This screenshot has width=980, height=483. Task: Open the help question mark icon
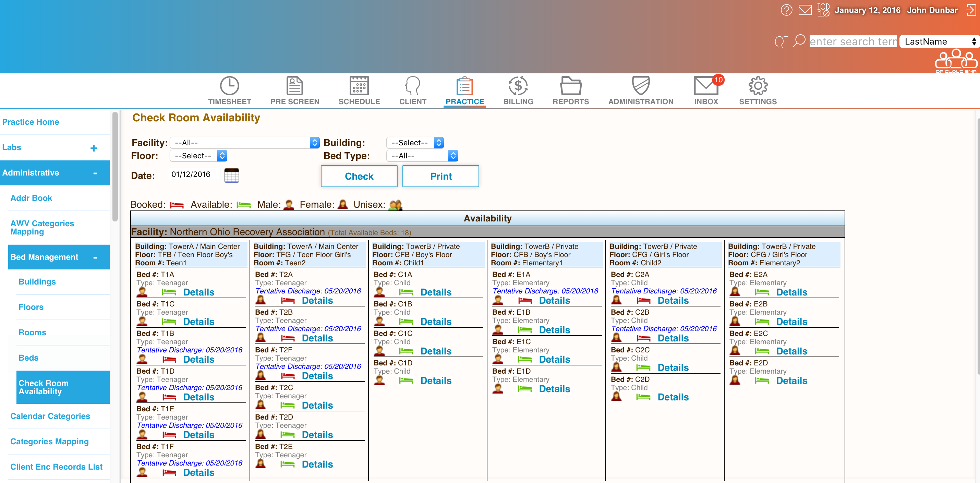coord(786,10)
